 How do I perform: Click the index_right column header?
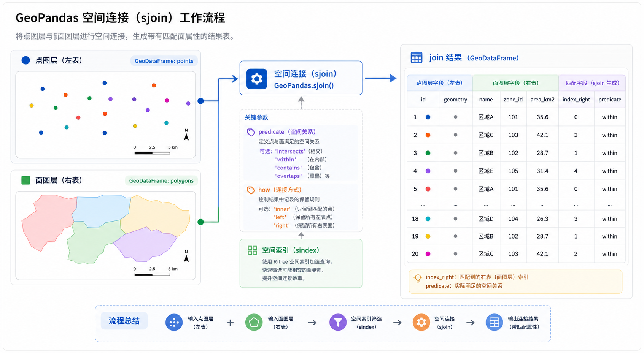[x=576, y=100]
